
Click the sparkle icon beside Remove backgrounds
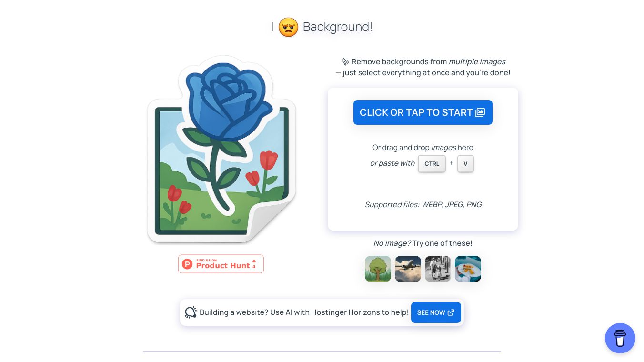[345, 62]
